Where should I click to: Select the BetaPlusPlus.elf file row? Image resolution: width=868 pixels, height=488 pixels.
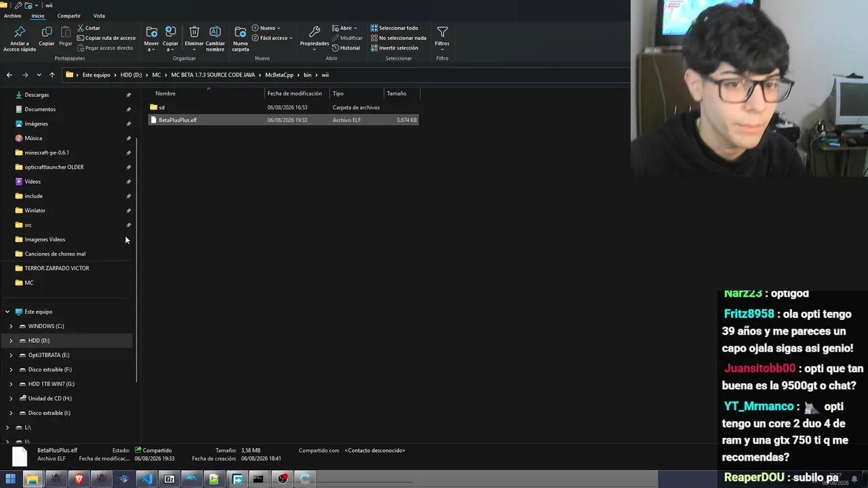[283, 120]
